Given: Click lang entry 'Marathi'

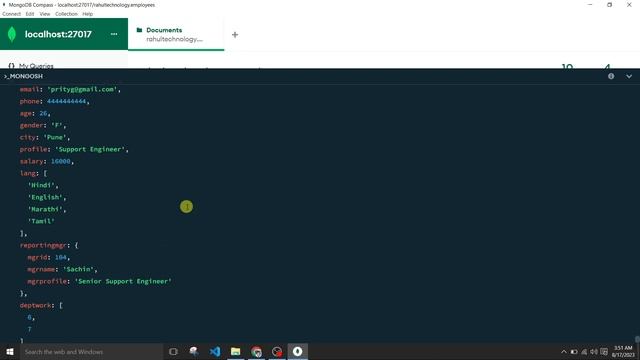Looking at the screenshot, I should pyautogui.click(x=45, y=209).
